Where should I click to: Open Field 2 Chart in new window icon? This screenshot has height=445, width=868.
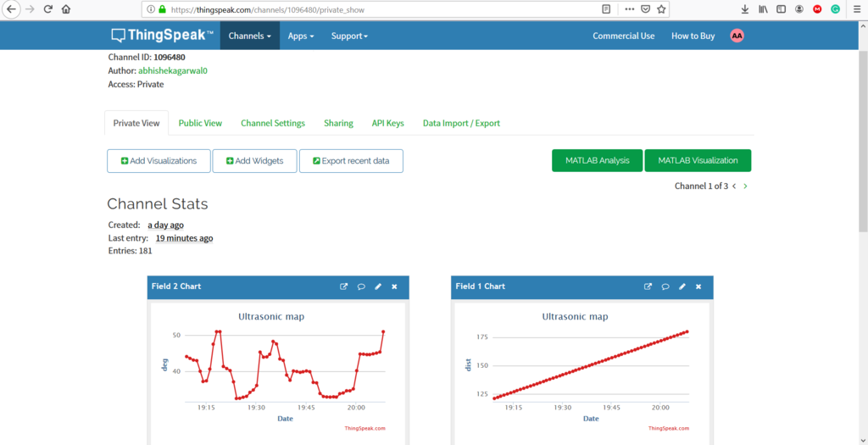344,286
